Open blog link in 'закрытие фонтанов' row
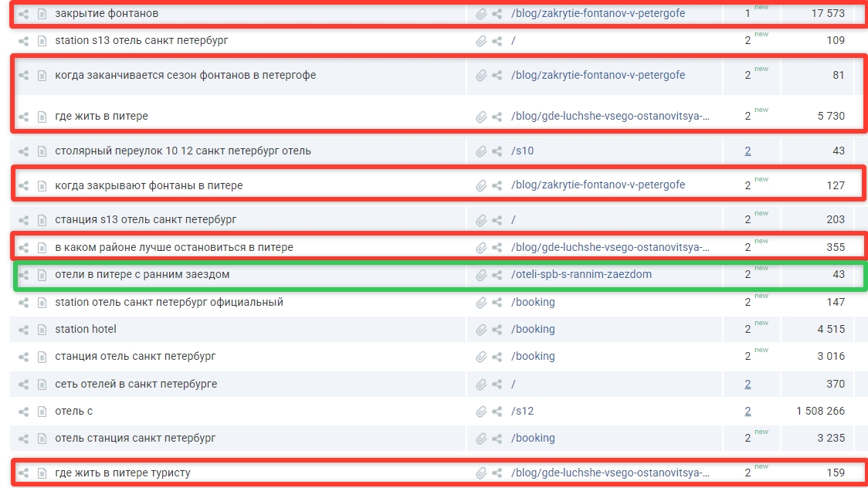The width and height of the screenshot is (868, 488). point(598,13)
